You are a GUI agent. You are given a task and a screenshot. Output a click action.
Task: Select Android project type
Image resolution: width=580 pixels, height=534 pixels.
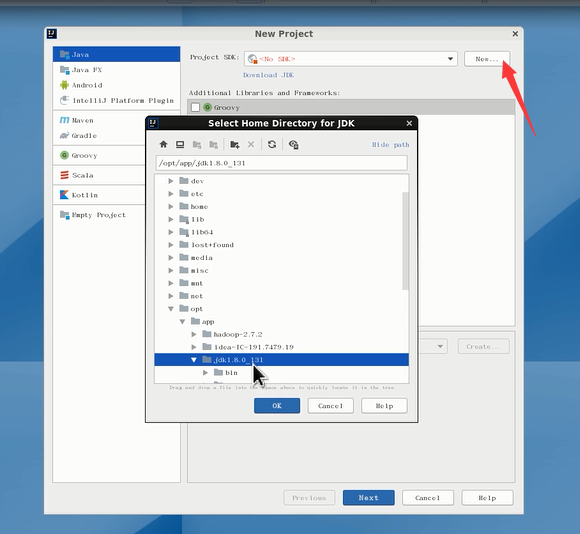(117, 85)
